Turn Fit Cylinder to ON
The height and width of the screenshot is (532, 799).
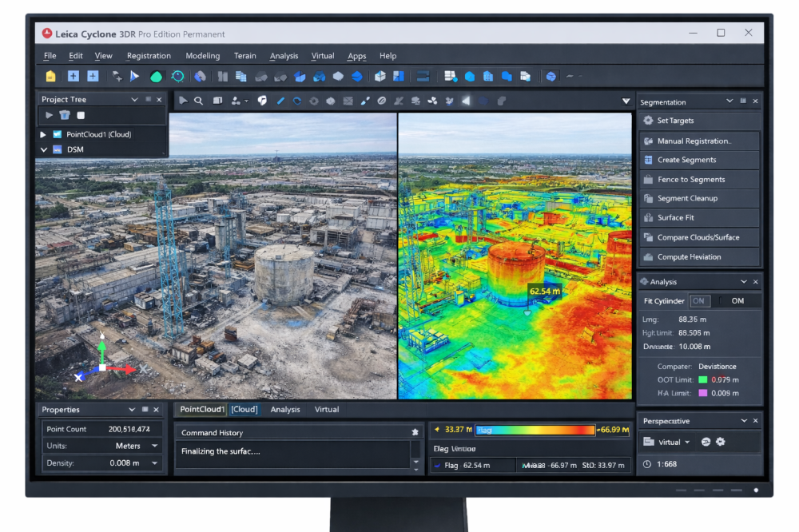tap(700, 301)
